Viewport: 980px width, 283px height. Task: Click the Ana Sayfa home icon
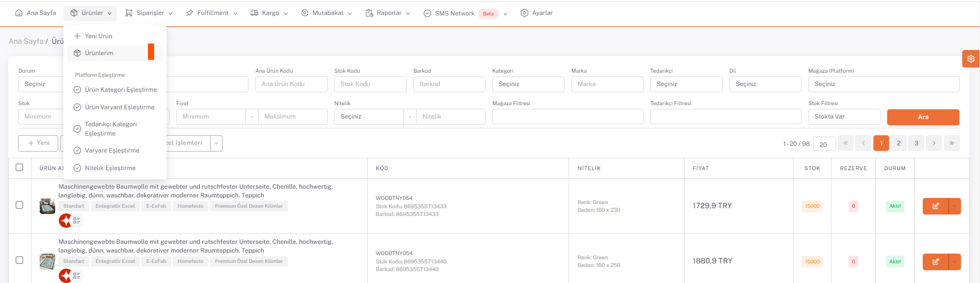pyautogui.click(x=19, y=13)
